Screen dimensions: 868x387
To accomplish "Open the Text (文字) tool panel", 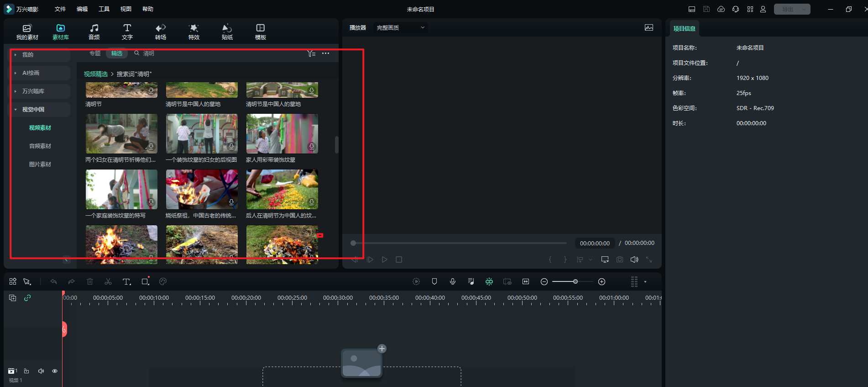I will coord(127,32).
